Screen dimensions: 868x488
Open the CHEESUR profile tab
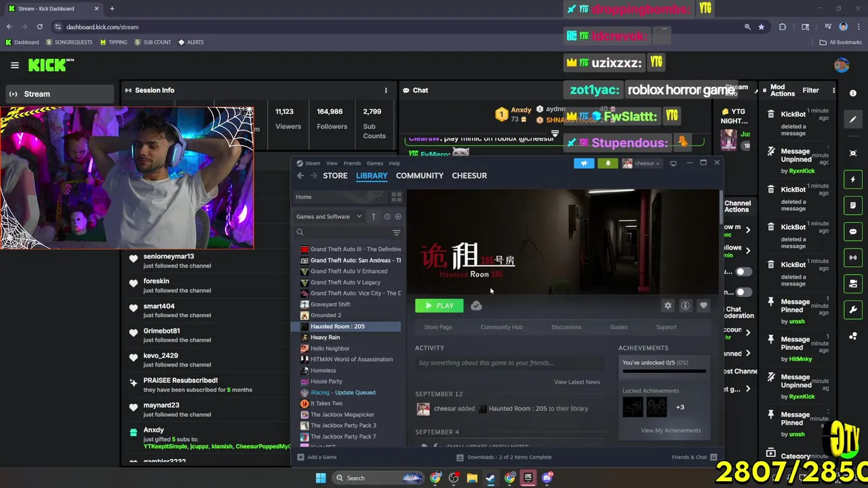click(x=469, y=176)
